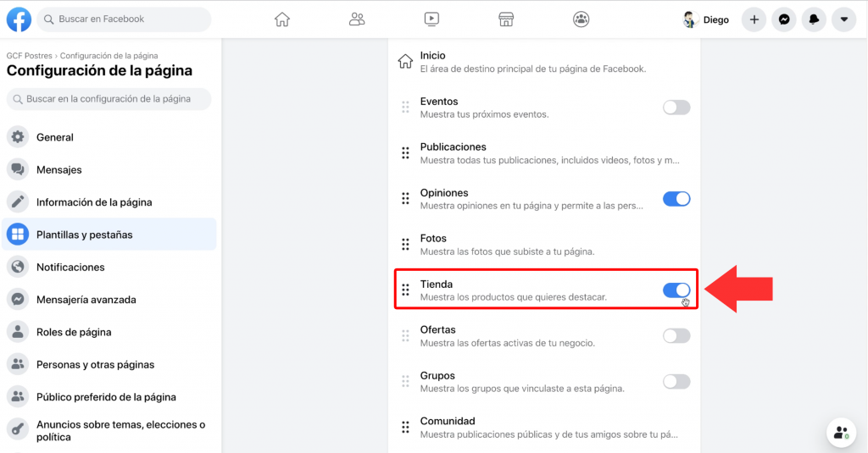
Task: Click the plus Create button
Action: [754, 19]
